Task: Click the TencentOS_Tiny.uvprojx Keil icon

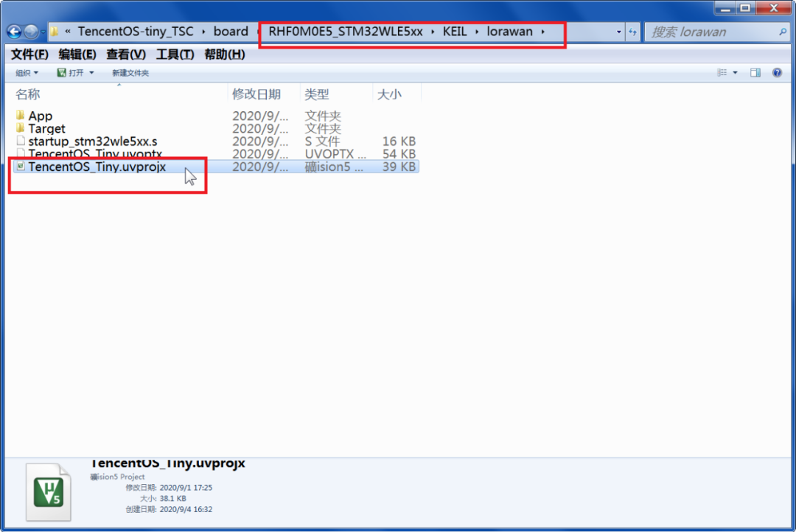Action: point(21,166)
